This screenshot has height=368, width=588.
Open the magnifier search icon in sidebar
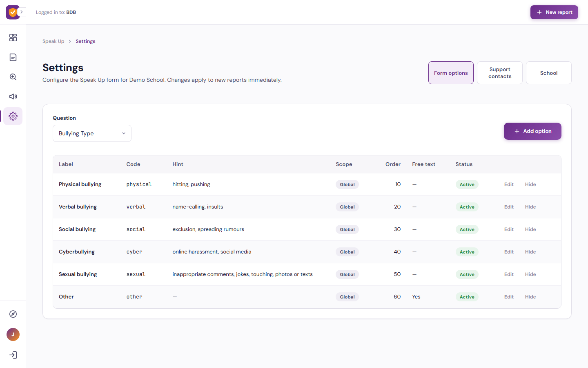point(13,77)
